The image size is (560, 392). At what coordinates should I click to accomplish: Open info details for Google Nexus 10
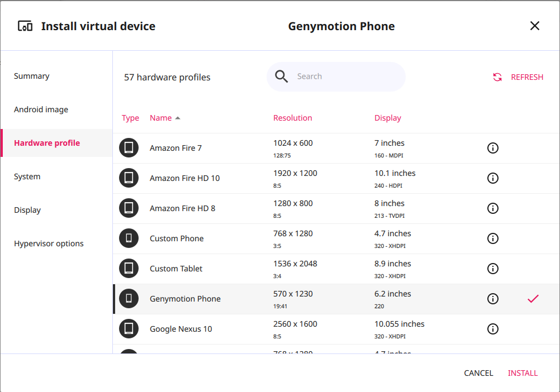point(492,329)
